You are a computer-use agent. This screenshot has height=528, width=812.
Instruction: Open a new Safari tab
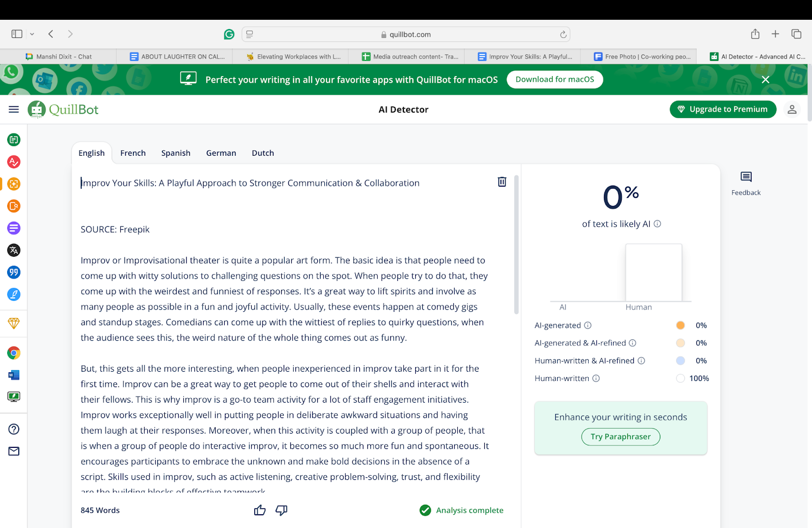pyautogui.click(x=775, y=34)
